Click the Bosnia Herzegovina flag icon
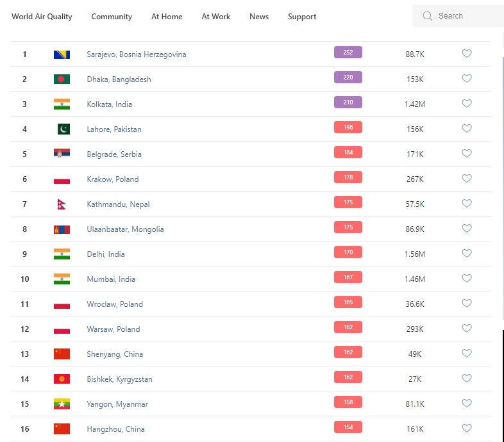 (x=62, y=54)
